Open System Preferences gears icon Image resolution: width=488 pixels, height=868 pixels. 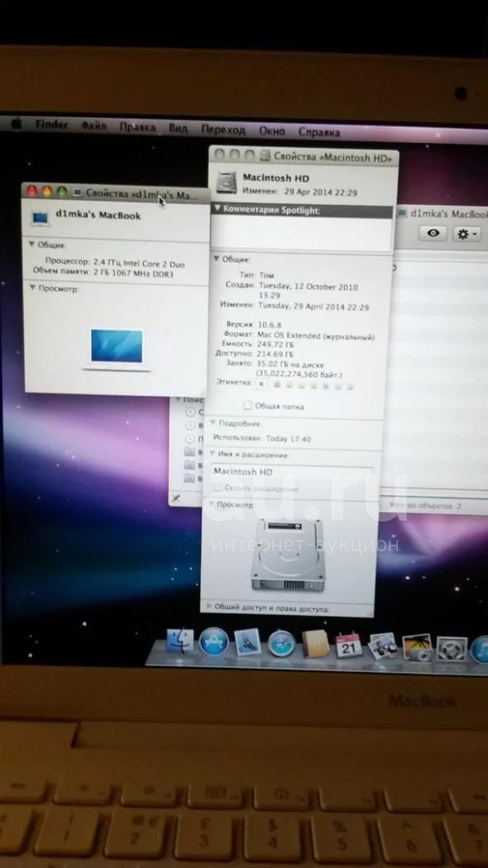[452, 648]
